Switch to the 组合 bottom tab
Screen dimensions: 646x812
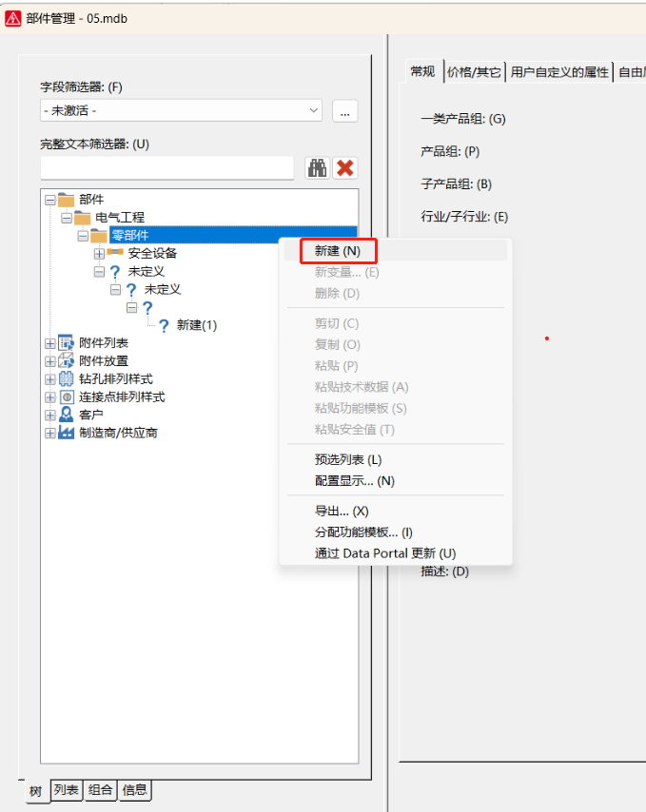click(100, 790)
